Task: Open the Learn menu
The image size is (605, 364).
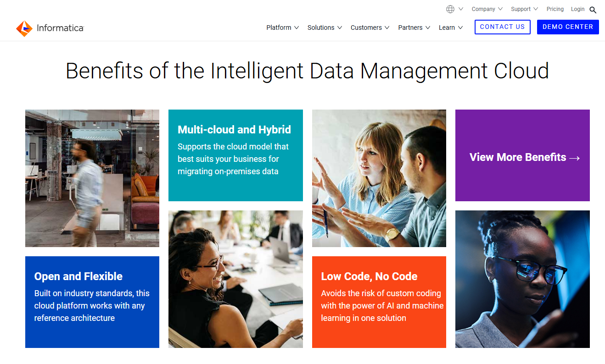Action: point(450,28)
